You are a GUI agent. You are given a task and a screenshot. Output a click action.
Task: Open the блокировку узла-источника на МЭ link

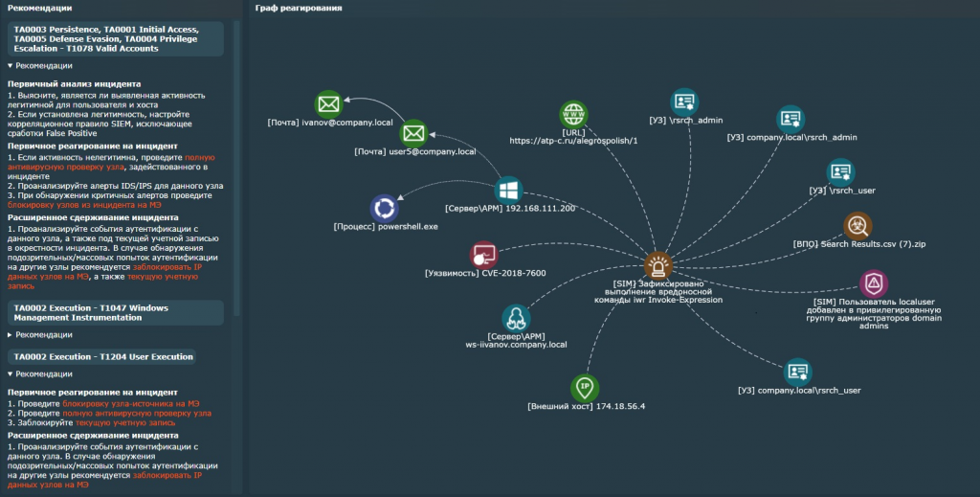(x=130, y=404)
